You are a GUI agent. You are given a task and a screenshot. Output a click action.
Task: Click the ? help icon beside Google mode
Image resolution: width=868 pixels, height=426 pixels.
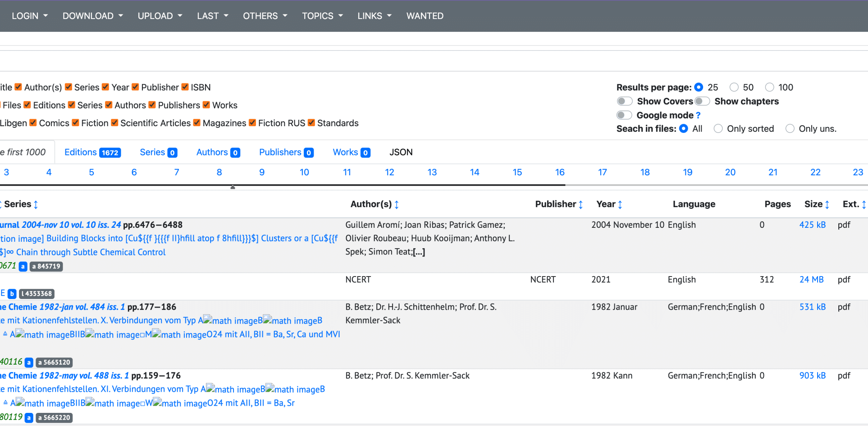[x=698, y=115]
